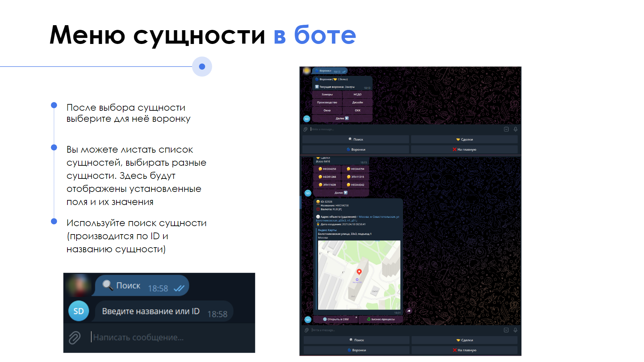
Task: Click the paperclip icon beside 'Написать сообщение'
Action: [75, 338]
